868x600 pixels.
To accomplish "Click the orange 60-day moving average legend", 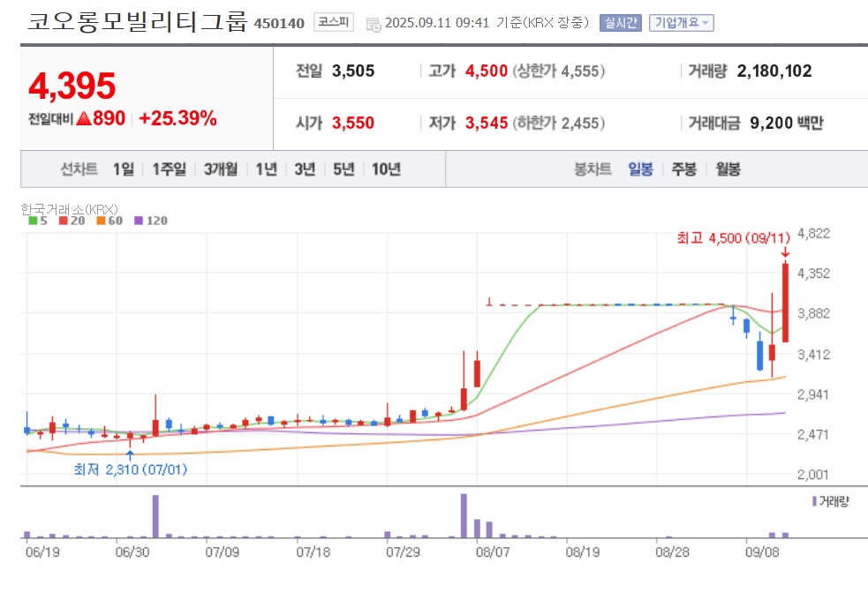I will (x=109, y=221).
